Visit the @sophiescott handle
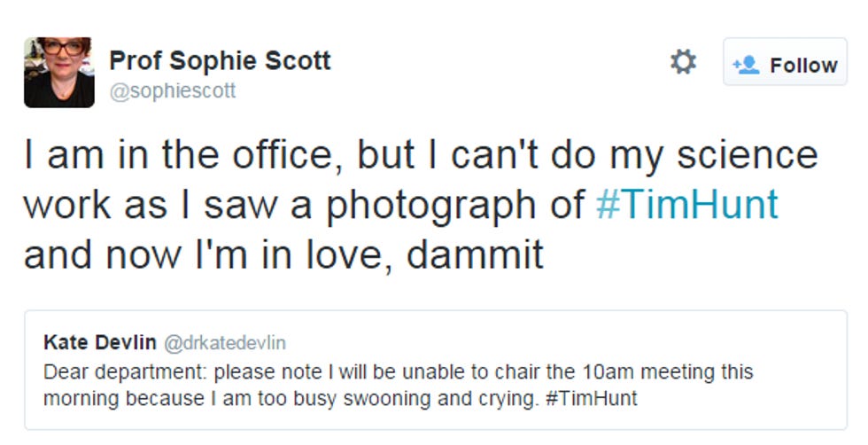 (x=173, y=91)
